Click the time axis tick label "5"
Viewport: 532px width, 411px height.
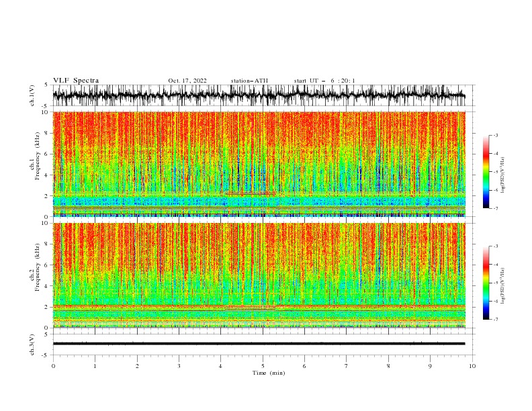[263, 366]
